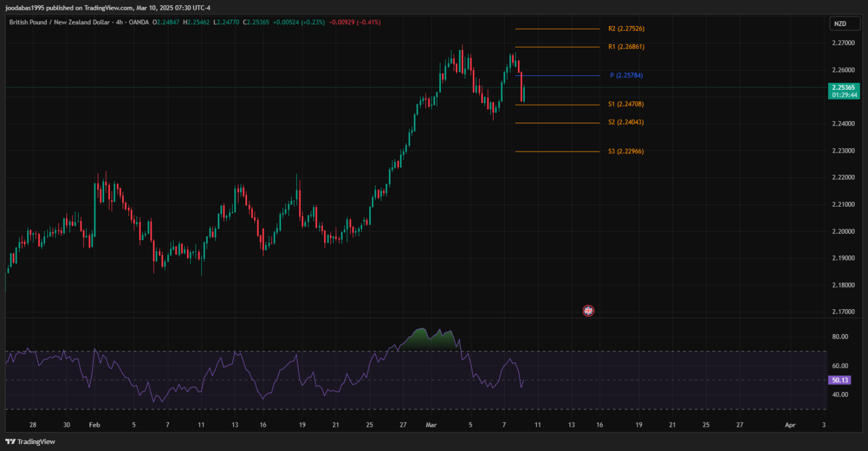Click the 2.27000 price axis level
The height and width of the screenshot is (451, 868).
pyautogui.click(x=843, y=43)
